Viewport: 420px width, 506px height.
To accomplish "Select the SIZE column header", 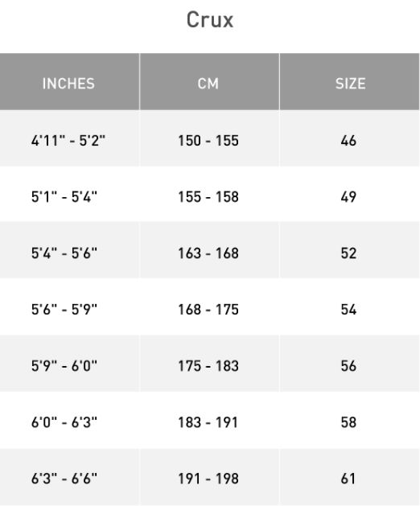I will pos(350,81).
